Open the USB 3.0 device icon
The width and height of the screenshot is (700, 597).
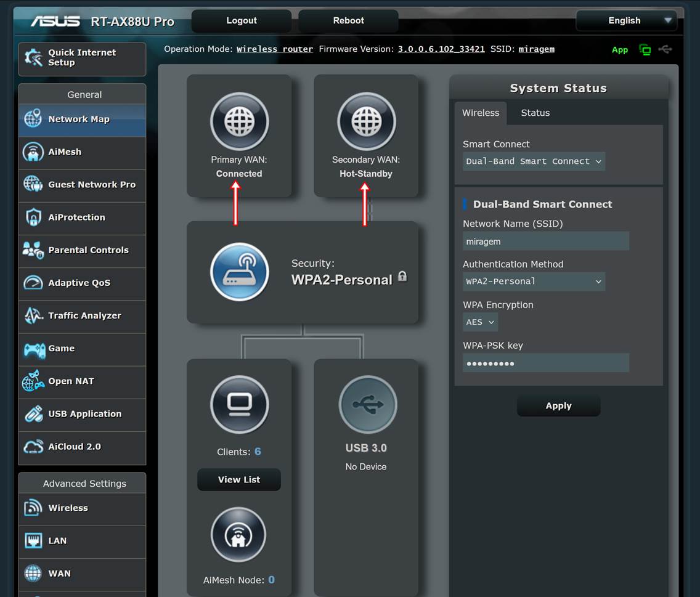pos(367,405)
